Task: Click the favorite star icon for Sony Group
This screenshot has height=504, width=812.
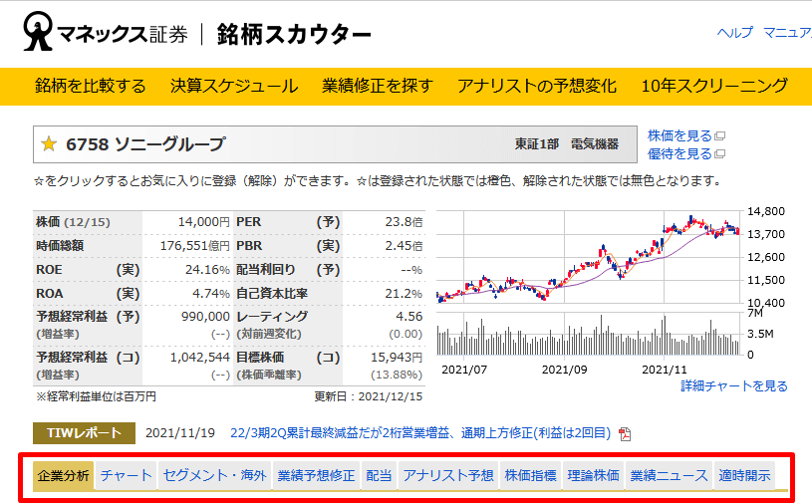Action: (x=48, y=144)
